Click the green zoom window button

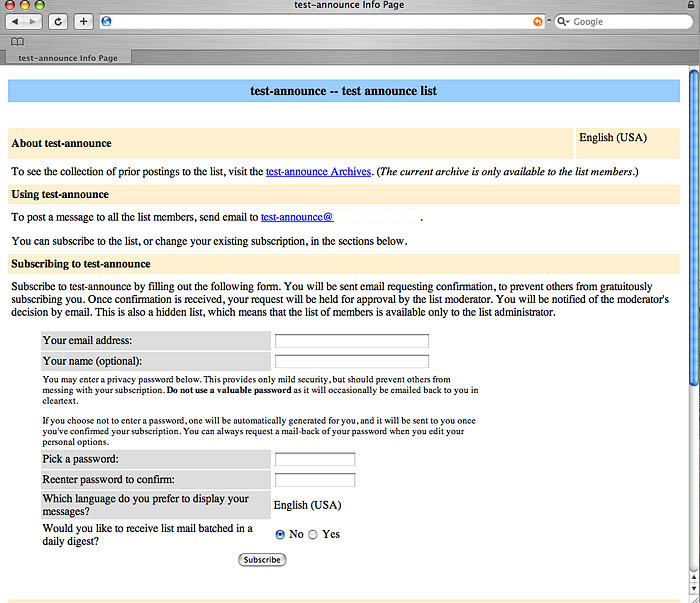pyautogui.click(x=40, y=5)
